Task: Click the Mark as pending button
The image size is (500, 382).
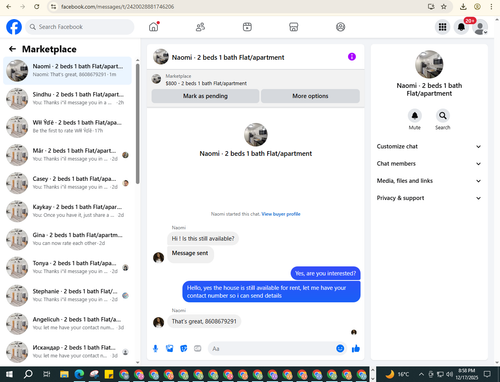Action: click(205, 96)
